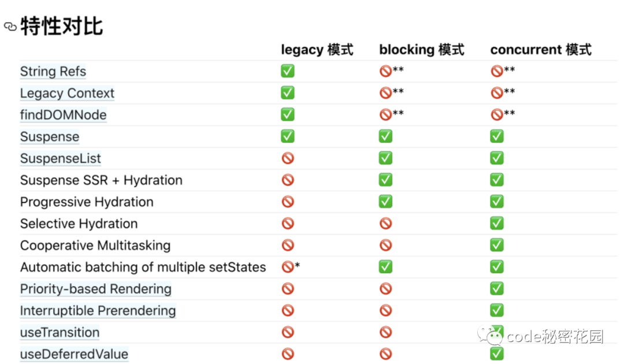The width and height of the screenshot is (624, 364).
Task: Open the Interruptible Prerendering link
Action: point(98,310)
